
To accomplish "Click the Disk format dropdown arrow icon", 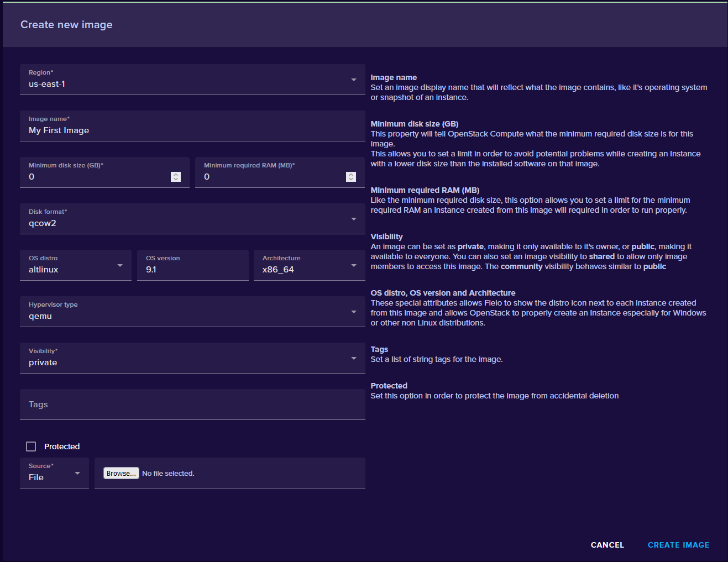I will coord(354,219).
